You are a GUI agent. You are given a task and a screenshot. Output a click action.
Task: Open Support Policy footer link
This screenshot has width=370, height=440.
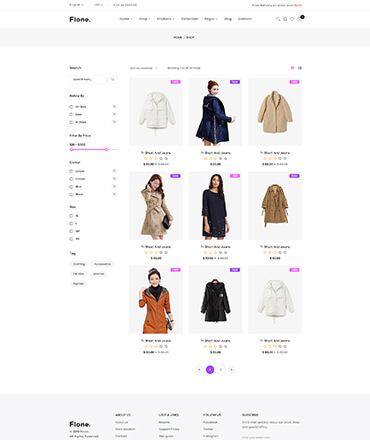[x=169, y=429]
